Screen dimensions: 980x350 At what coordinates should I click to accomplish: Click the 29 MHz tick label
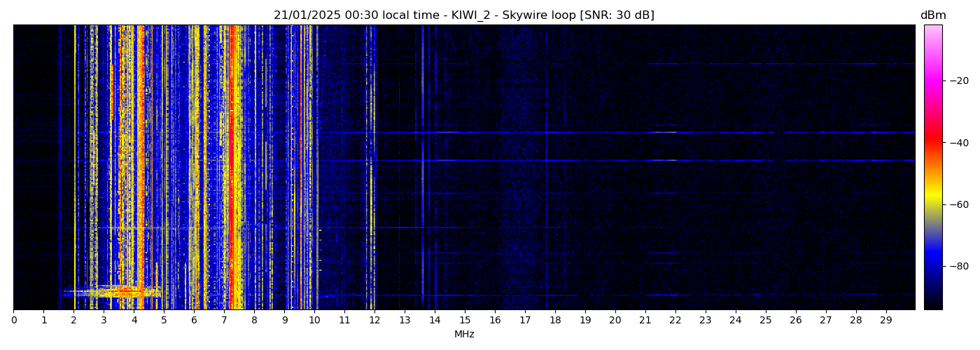(885, 321)
